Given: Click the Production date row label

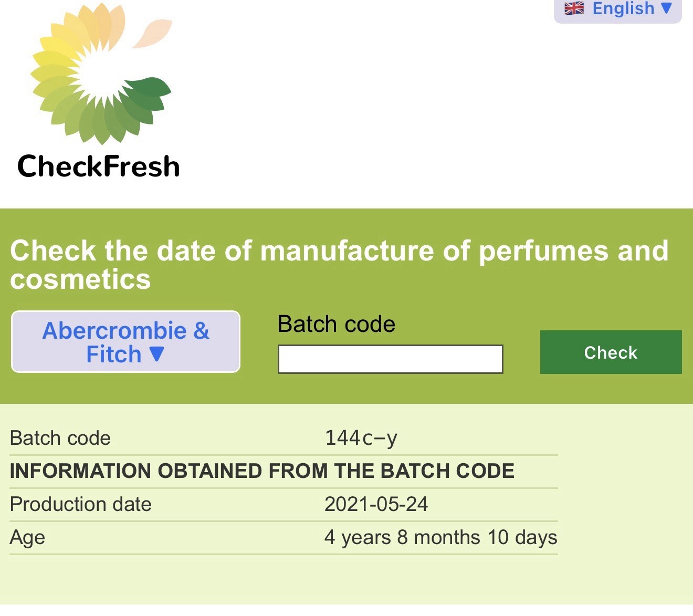Looking at the screenshot, I should pos(81,504).
